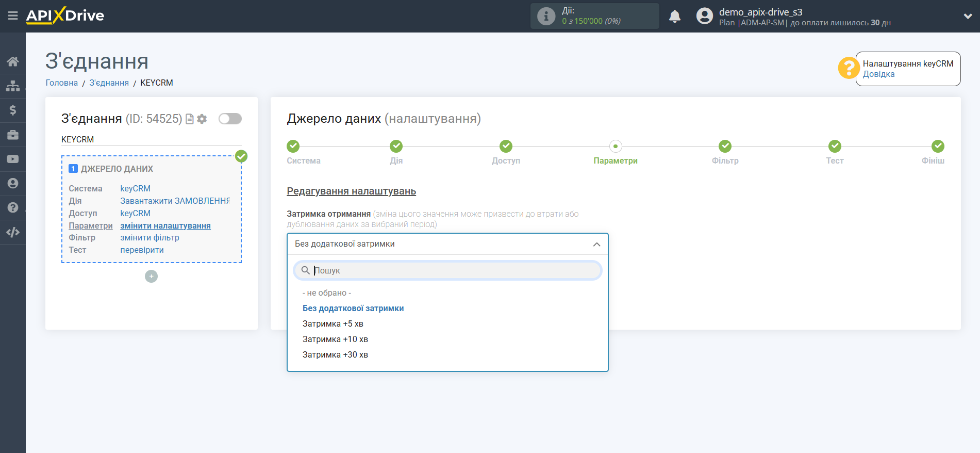Open the billing dollar sidebar icon
The width and height of the screenshot is (980, 453).
tap(13, 110)
